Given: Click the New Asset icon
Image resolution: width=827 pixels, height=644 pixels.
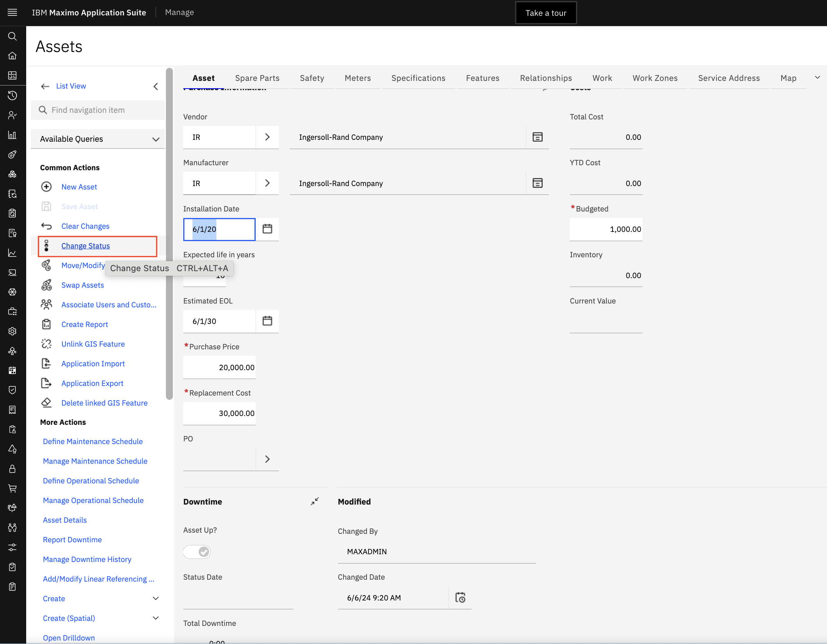Looking at the screenshot, I should (x=46, y=186).
